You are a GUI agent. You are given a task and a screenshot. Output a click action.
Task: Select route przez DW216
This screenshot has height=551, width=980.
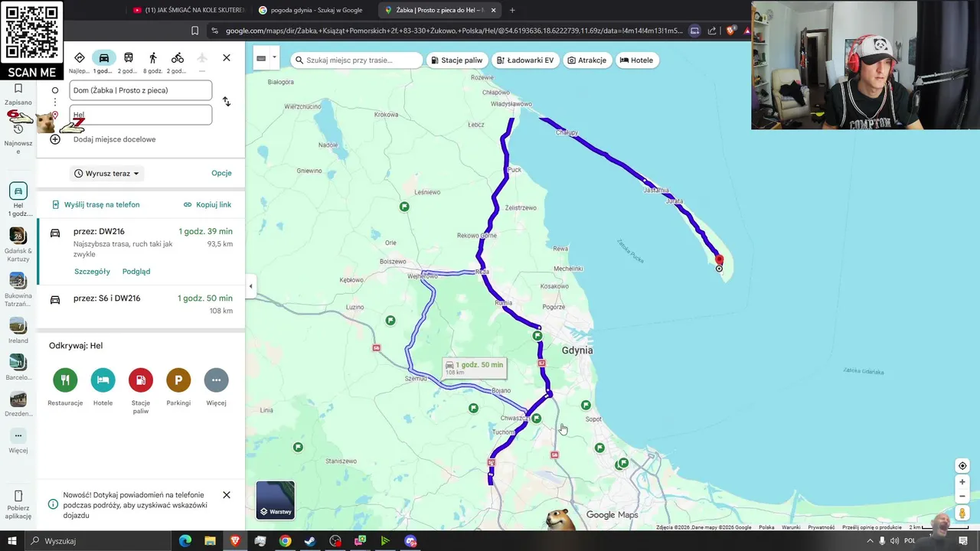141,252
